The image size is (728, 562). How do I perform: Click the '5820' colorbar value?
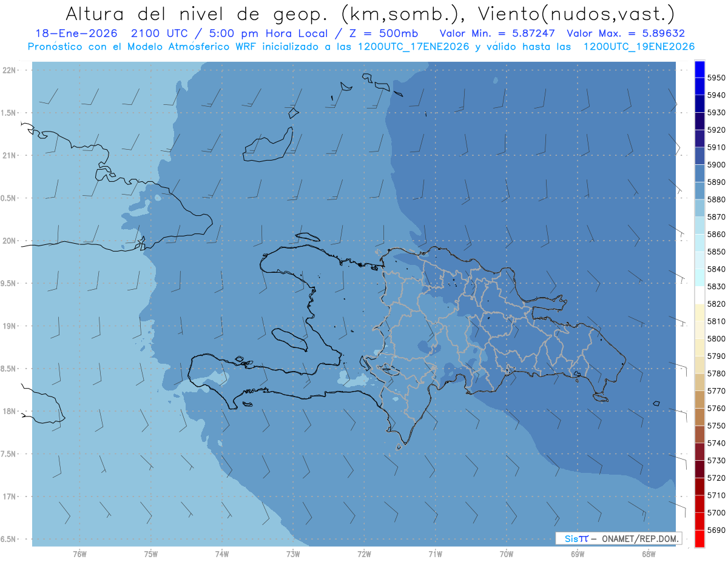716,304
